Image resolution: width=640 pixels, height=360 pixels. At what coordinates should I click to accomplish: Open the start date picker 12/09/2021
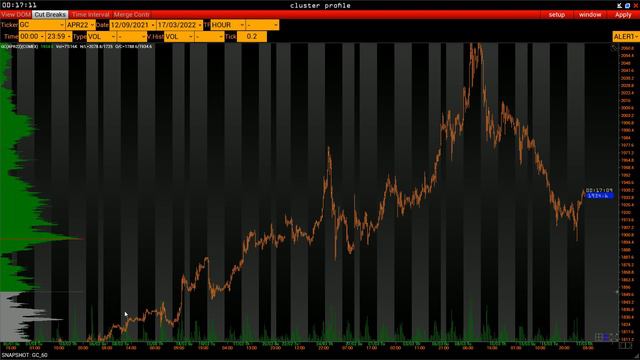point(133,25)
